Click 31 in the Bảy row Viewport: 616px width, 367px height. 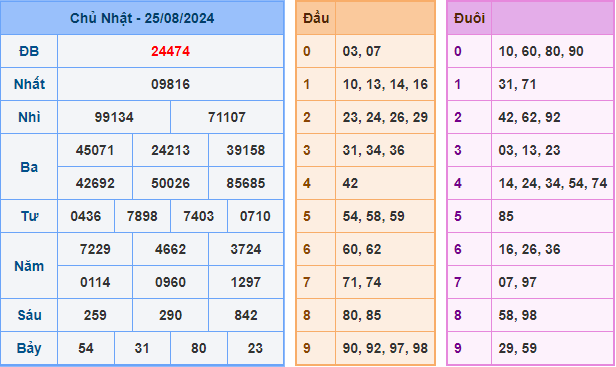coord(142,348)
